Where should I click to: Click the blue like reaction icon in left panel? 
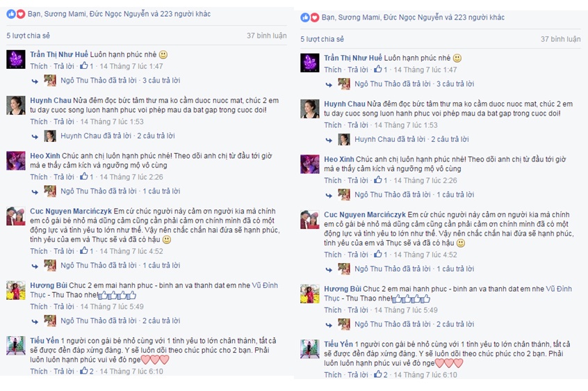coord(11,14)
